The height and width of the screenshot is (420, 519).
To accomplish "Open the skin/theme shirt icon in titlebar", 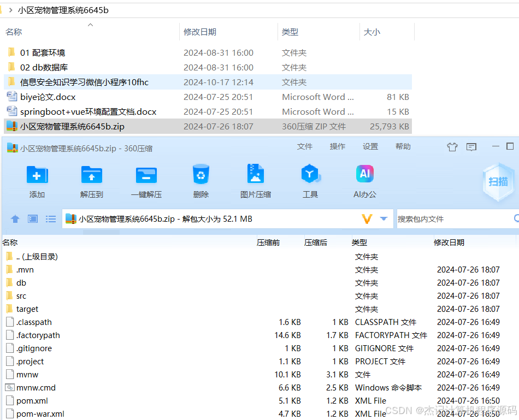I will [x=452, y=146].
